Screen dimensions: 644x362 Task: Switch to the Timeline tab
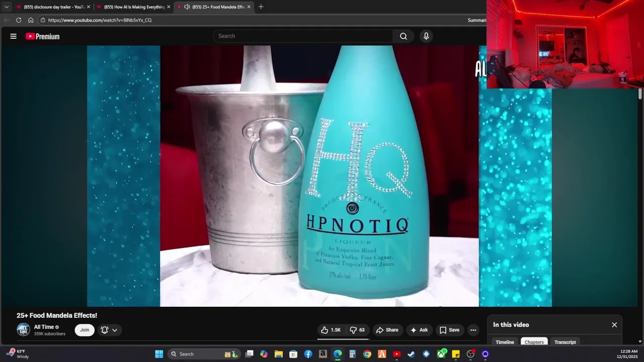[505, 342]
